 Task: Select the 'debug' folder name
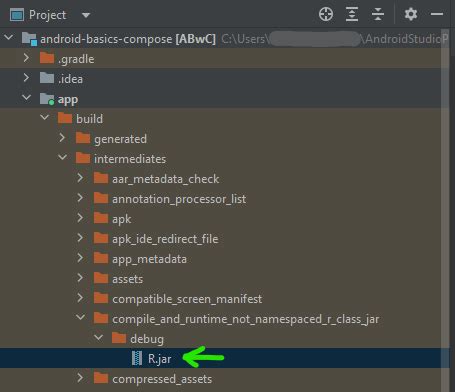147,339
